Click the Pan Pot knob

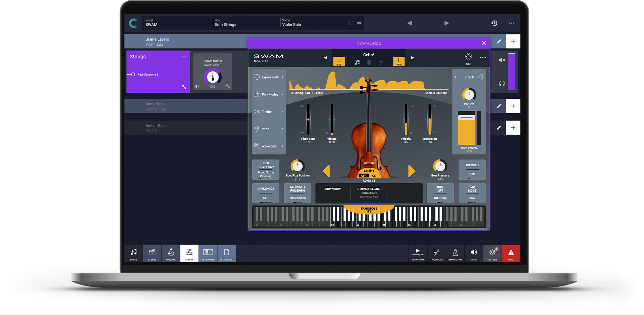[469, 95]
